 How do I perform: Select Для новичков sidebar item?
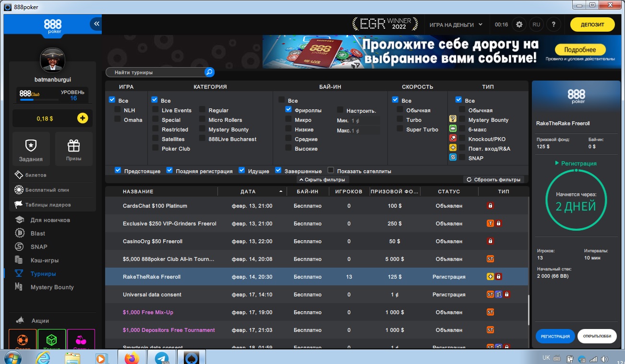pyautogui.click(x=50, y=220)
